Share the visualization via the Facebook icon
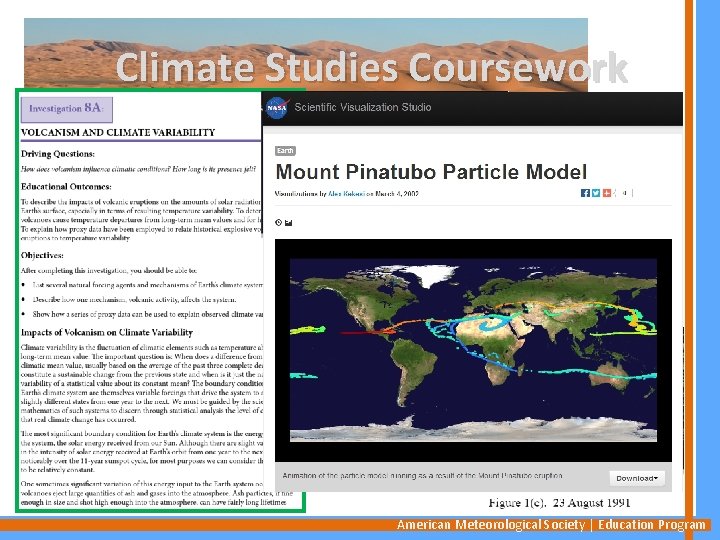This screenshot has width=720, height=540. tap(585, 193)
